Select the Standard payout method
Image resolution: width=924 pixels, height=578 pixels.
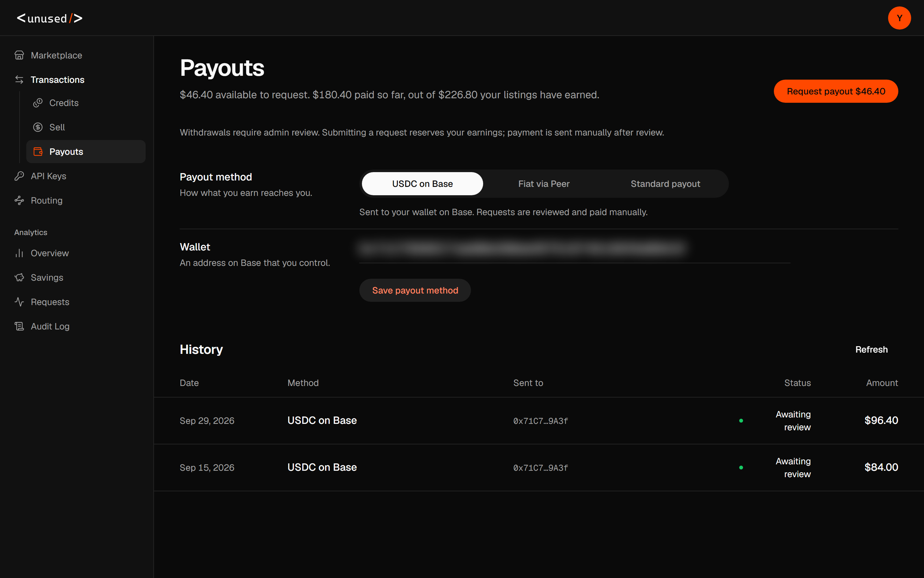(665, 184)
